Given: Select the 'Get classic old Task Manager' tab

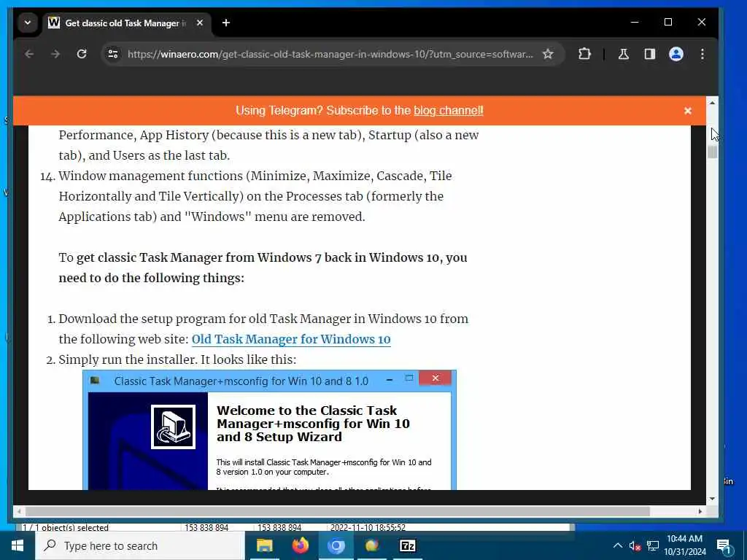Looking at the screenshot, I should [x=125, y=23].
